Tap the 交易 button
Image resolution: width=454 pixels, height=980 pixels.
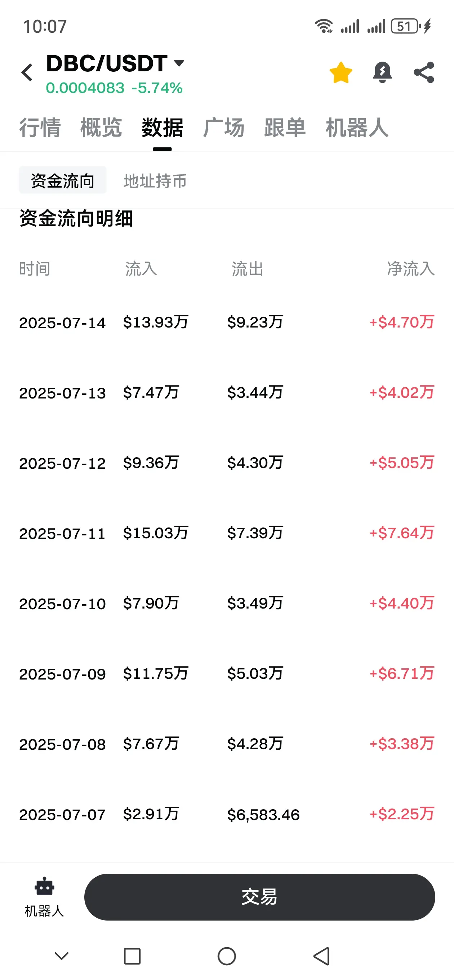[259, 897]
